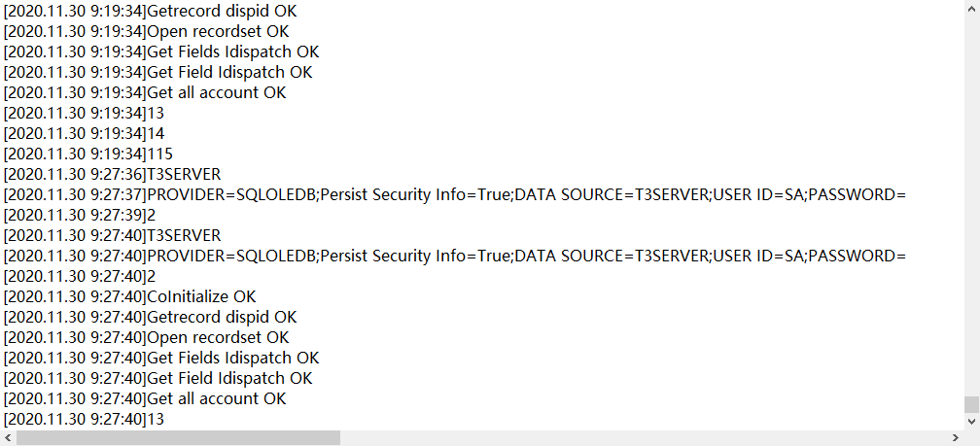The image size is (980, 446).
Task: Click the log line showing value 115
Action: [x=87, y=154]
